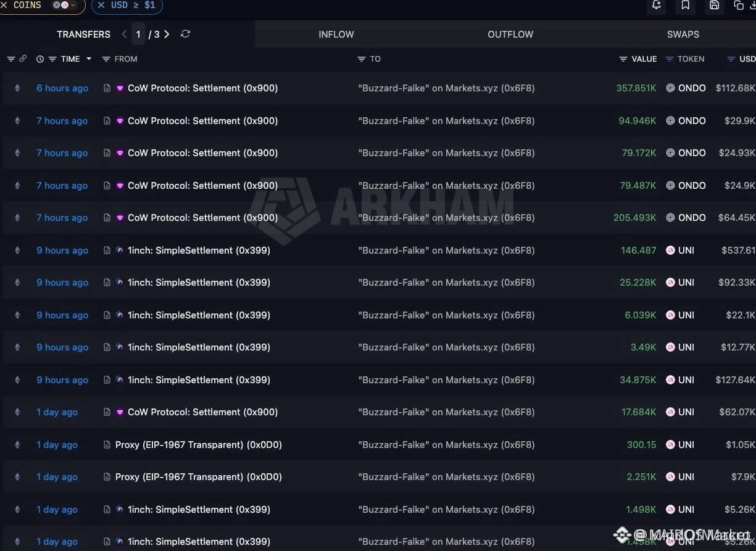Click the UNI token icon in the 6.039K row
The height and width of the screenshot is (551, 756).
pos(670,315)
